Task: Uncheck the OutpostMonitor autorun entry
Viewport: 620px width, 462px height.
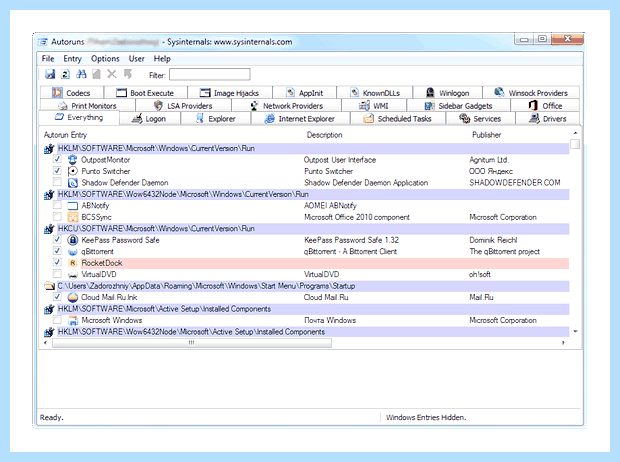Action: (x=57, y=159)
